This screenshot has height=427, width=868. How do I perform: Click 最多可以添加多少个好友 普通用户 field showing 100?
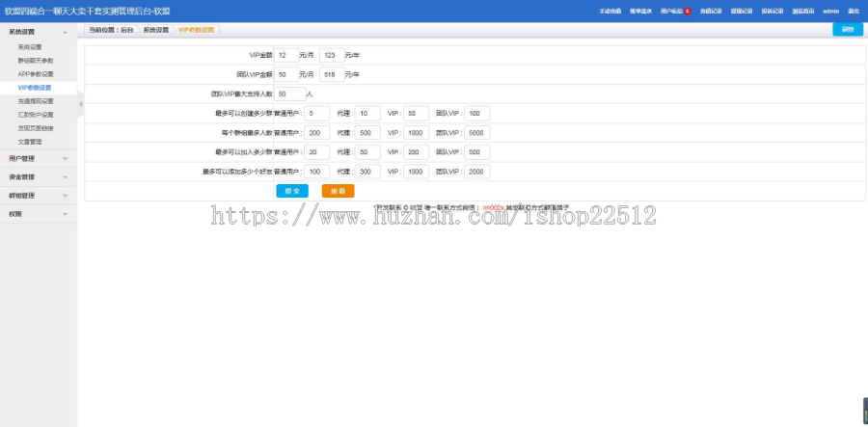[316, 172]
